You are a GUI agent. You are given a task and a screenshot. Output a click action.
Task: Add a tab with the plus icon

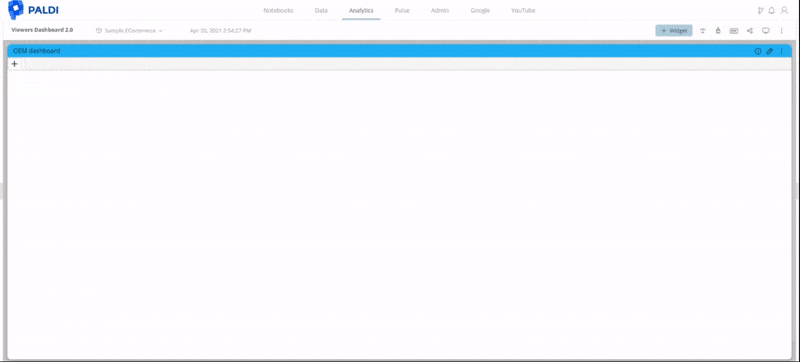pyautogui.click(x=14, y=64)
